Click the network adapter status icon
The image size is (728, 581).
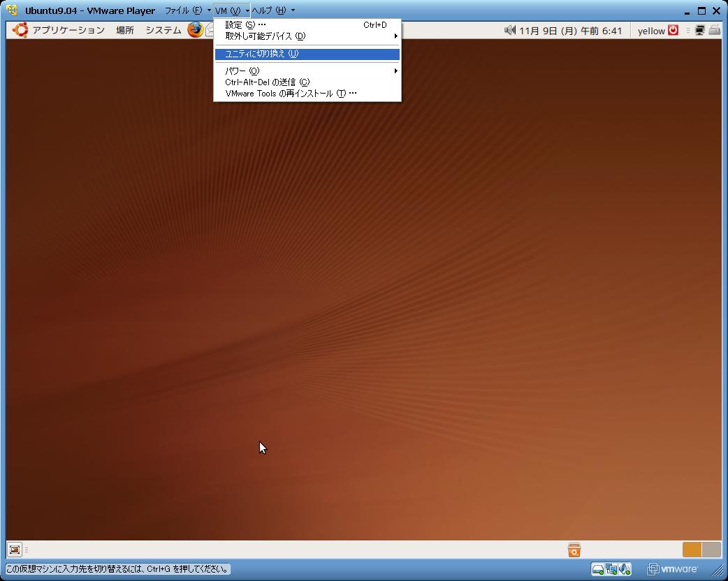611,569
